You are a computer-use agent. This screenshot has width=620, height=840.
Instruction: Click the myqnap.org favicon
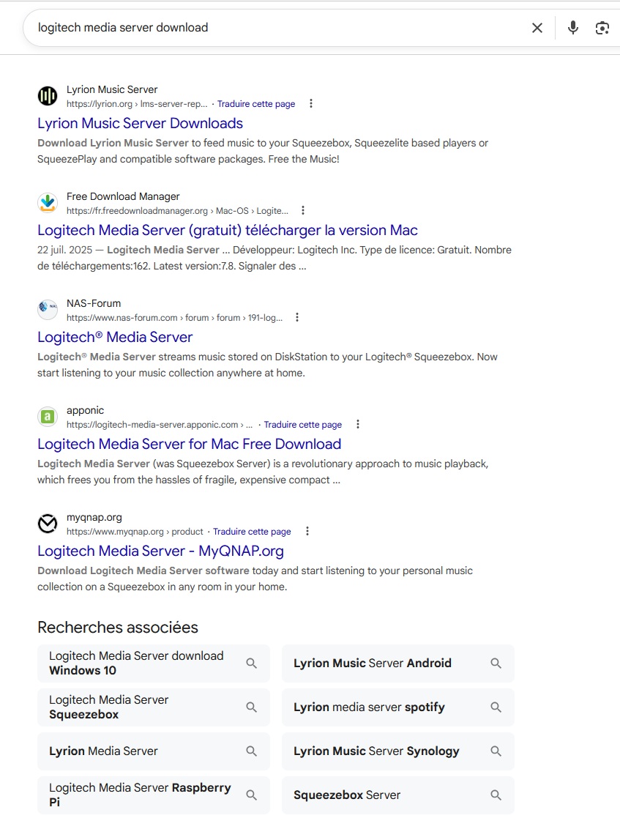click(x=48, y=524)
